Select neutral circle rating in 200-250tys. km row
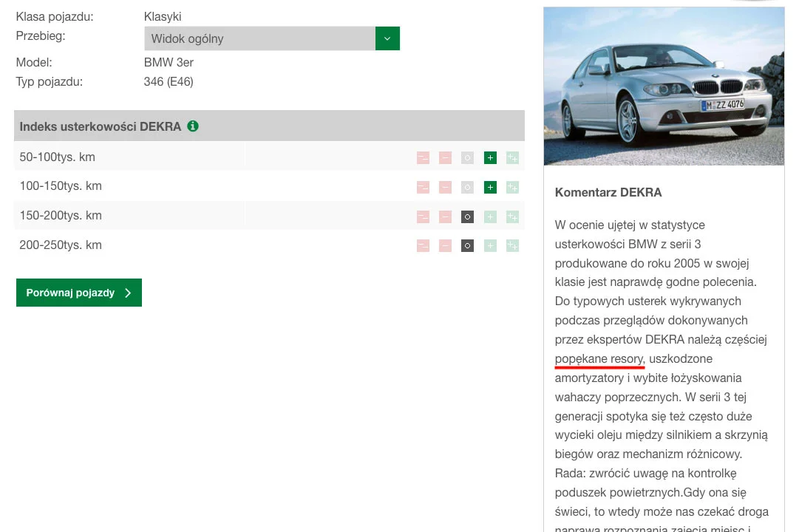Screen dimensions: 799x532 pyautogui.click(x=467, y=246)
